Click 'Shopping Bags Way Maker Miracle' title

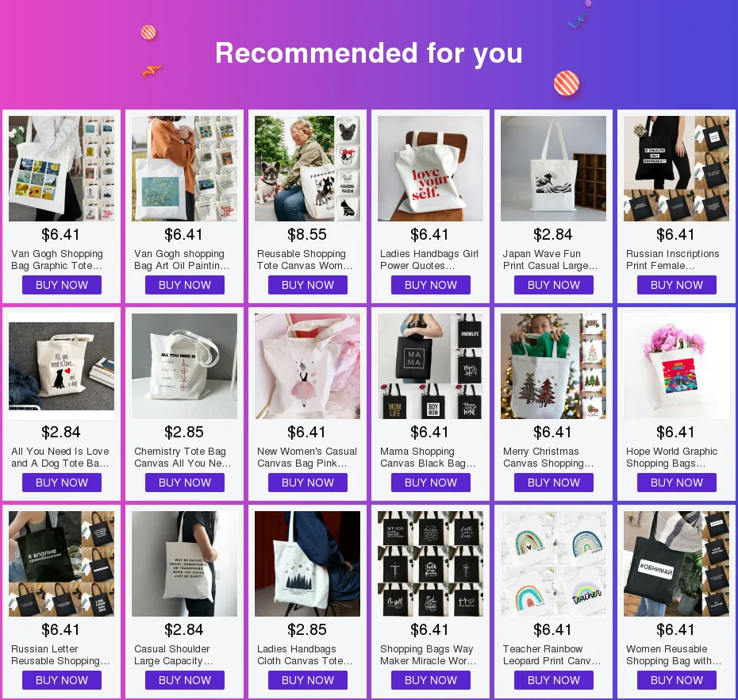[x=429, y=655]
